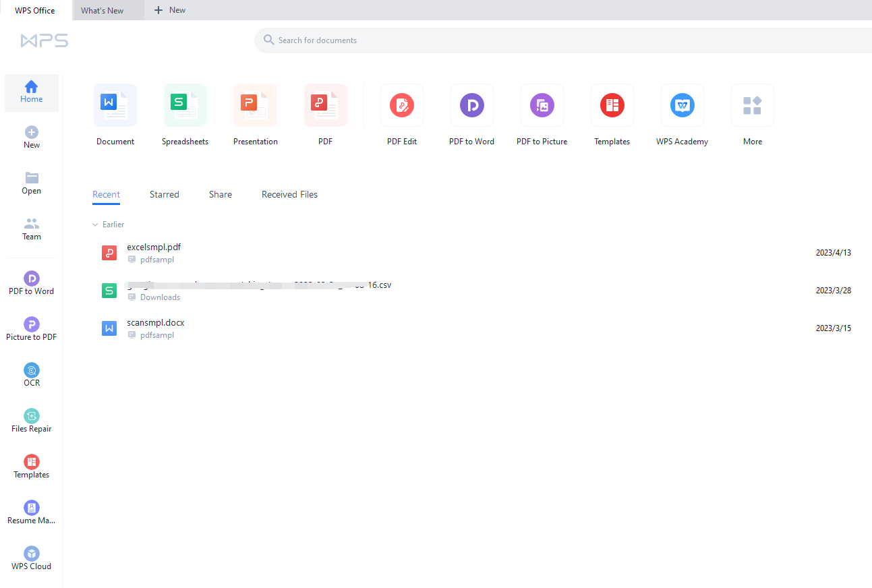Create a new Spreadsheets file
The width and height of the screenshot is (872, 588).
coord(185,105)
